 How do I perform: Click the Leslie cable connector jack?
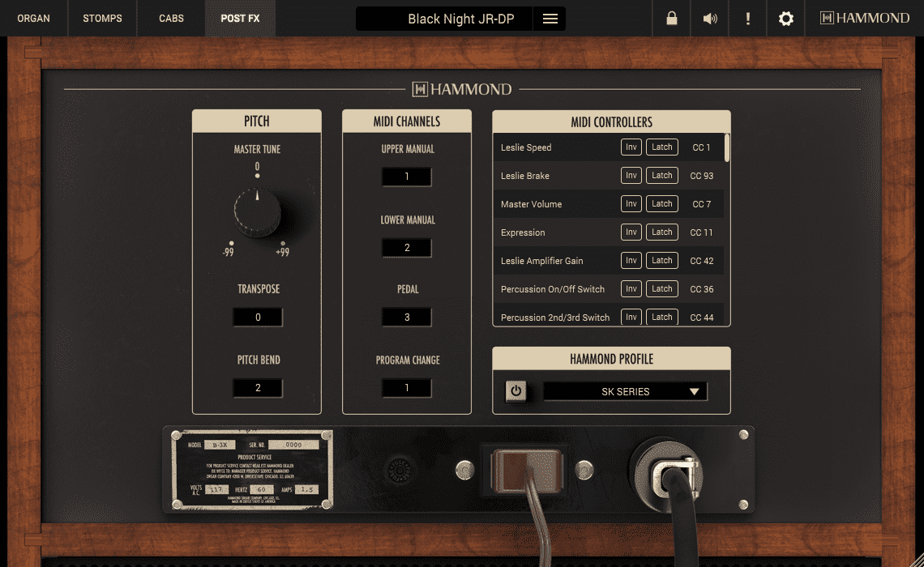669,474
